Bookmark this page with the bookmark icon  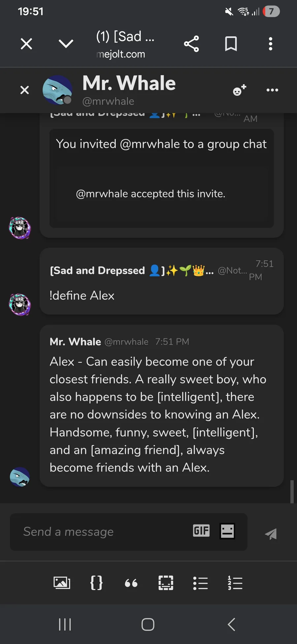[x=231, y=44]
